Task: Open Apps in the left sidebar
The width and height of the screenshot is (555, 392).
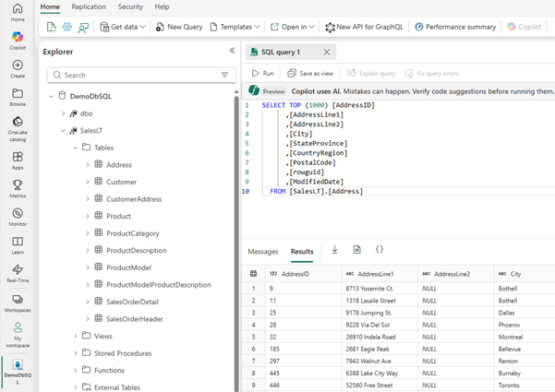Action: point(18,160)
